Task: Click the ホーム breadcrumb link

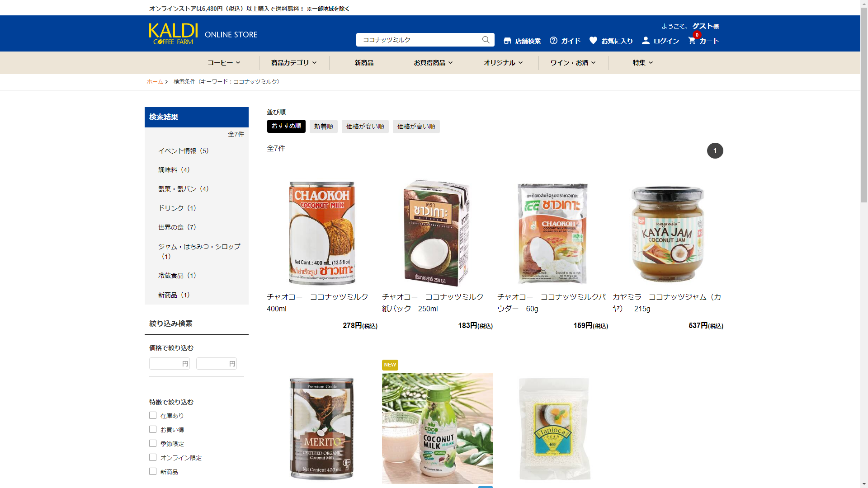Action: (155, 82)
